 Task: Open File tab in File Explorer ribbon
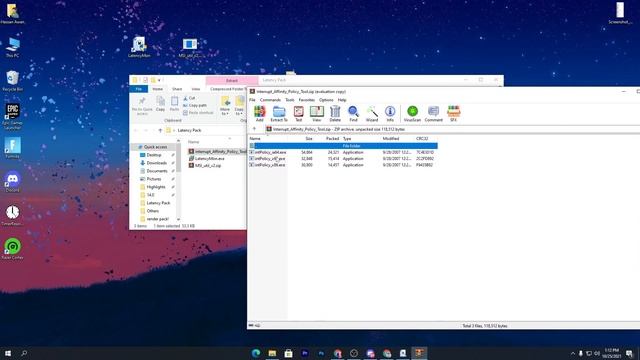[139, 89]
